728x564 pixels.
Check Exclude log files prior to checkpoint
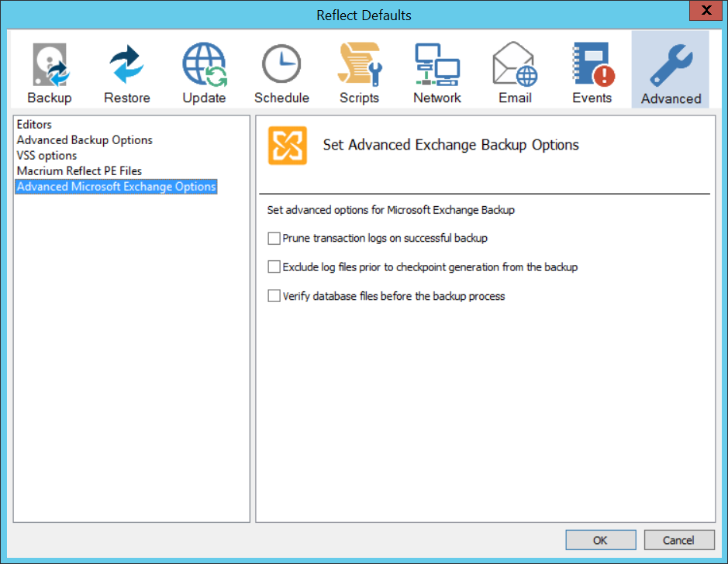tap(274, 267)
